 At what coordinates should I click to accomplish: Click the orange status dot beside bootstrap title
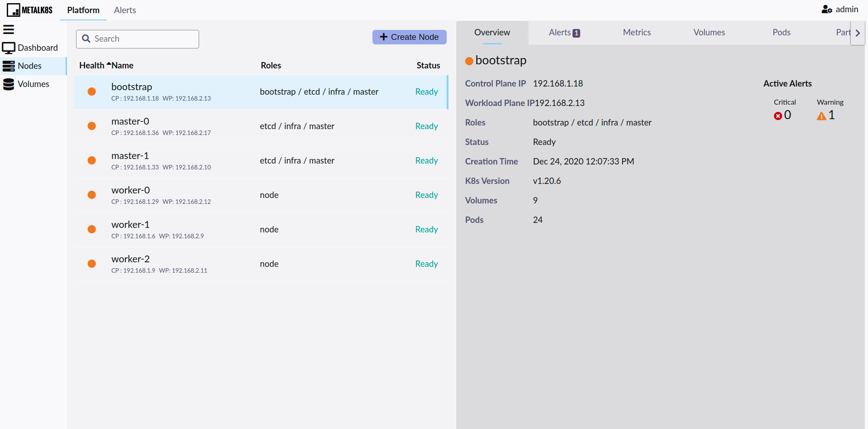coord(469,61)
